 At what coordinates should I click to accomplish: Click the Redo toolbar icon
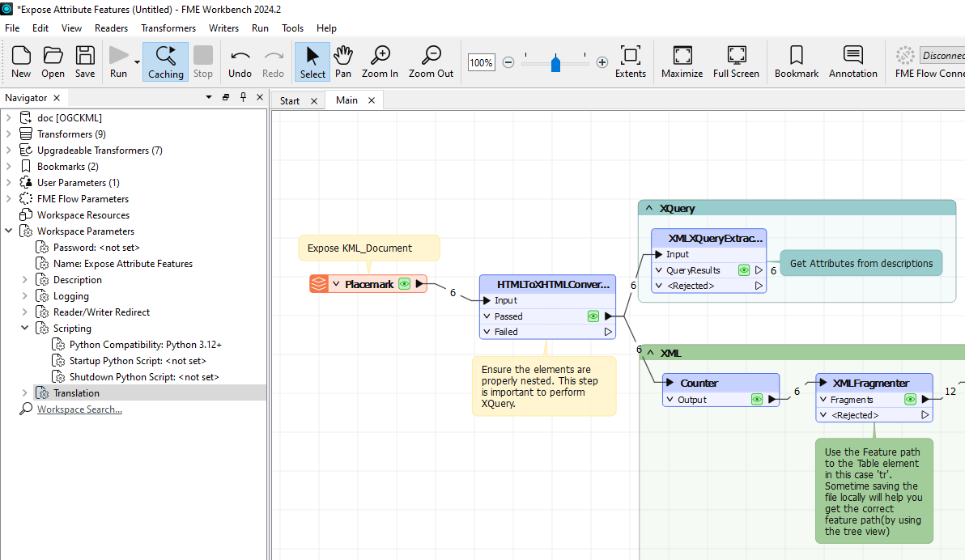(274, 62)
